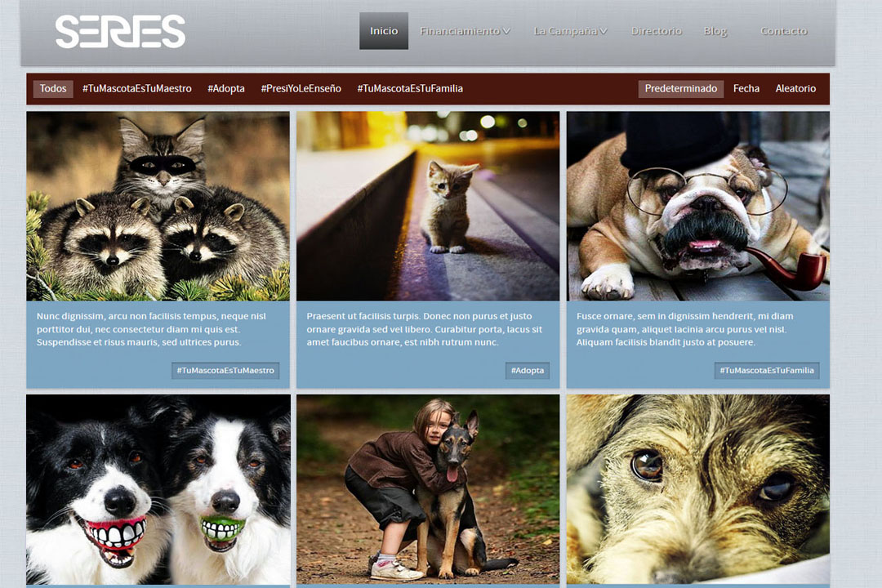Screen dimensions: 882x588
Task: Click the #TuMascotaEsTuFamilia tag on the bulldog card
Action: (767, 370)
